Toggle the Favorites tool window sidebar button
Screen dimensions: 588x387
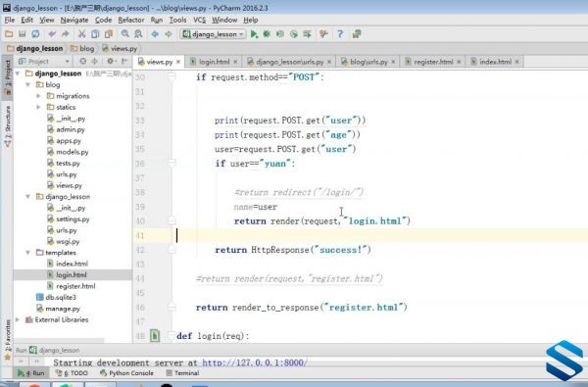click(7, 339)
